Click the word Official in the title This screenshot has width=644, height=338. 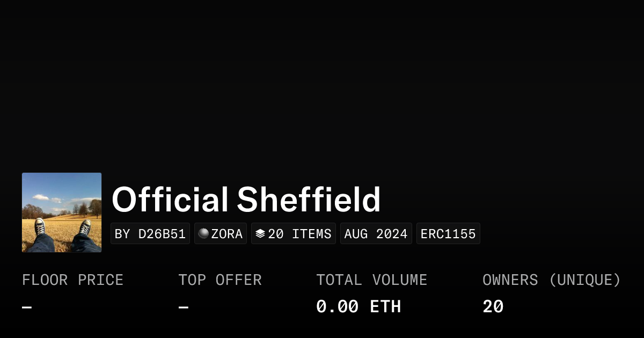click(x=170, y=200)
